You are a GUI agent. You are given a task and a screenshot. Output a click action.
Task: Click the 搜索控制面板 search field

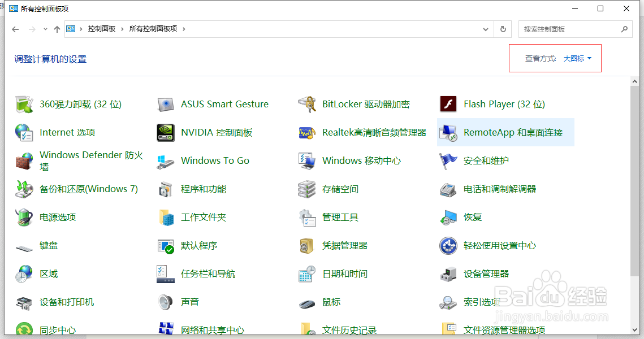tap(575, 29)
